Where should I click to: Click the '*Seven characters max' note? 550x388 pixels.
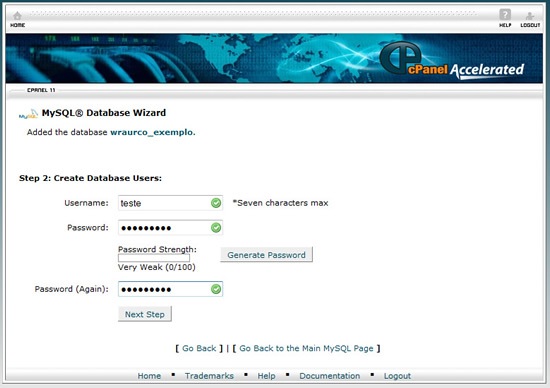tap(280, 203)
